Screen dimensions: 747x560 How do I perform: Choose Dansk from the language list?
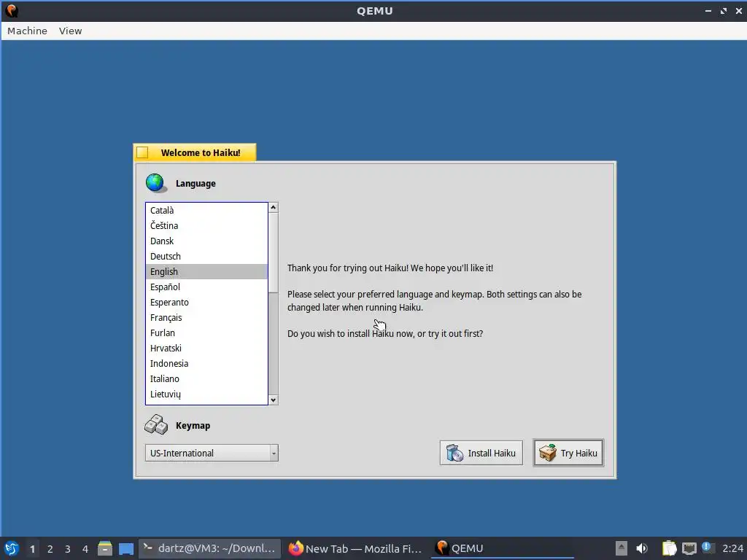pos(206,241)
